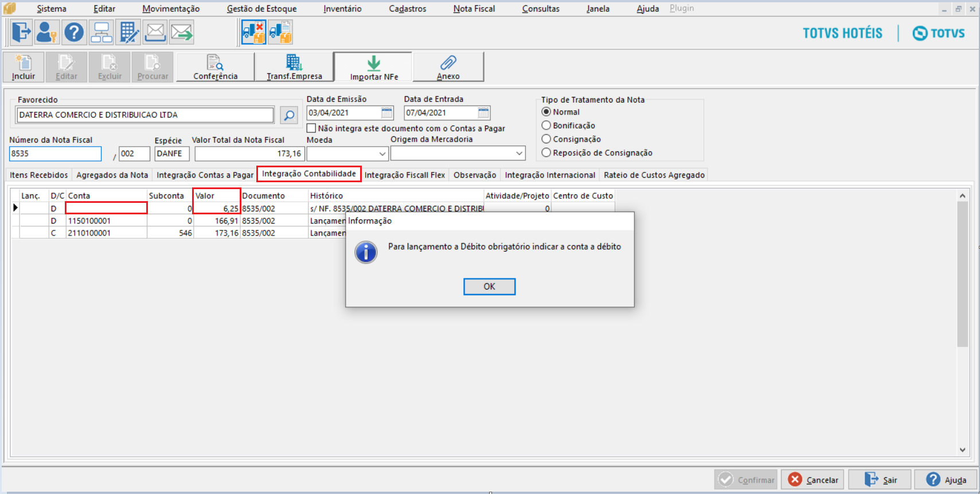Open the organization chart toolbar icon
Image resolution: width=980 pixels, height=494 pixels.
pos(101,32)
